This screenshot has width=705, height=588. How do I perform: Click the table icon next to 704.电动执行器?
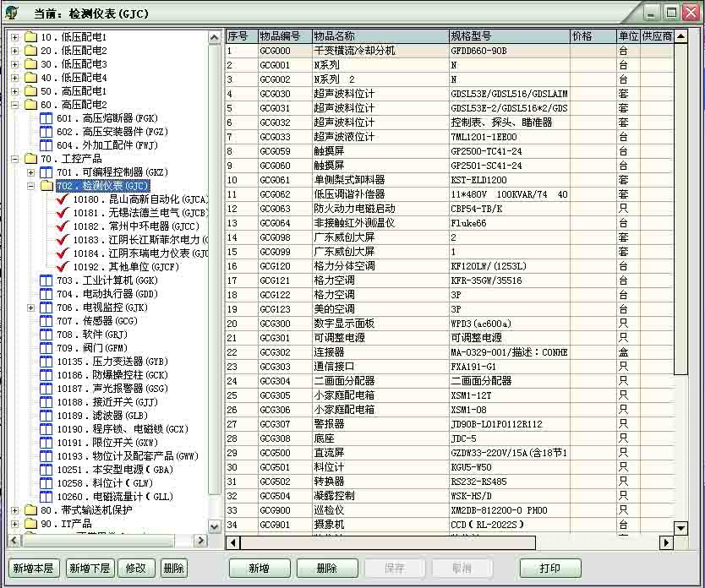click(x=46, y=294)
